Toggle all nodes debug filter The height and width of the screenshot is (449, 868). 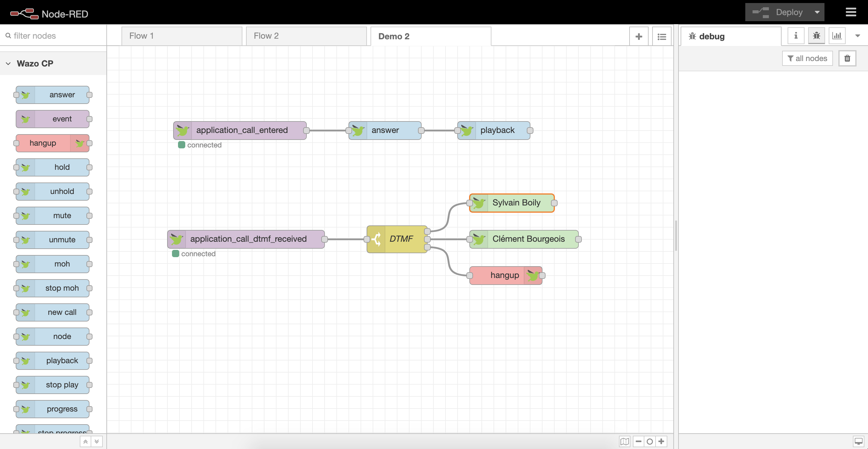(x=807, y=58)
